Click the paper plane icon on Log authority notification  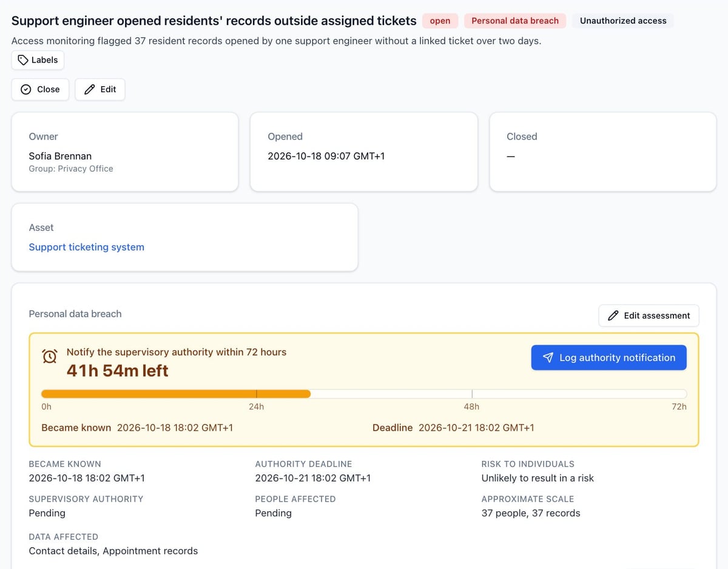[548, 357]
